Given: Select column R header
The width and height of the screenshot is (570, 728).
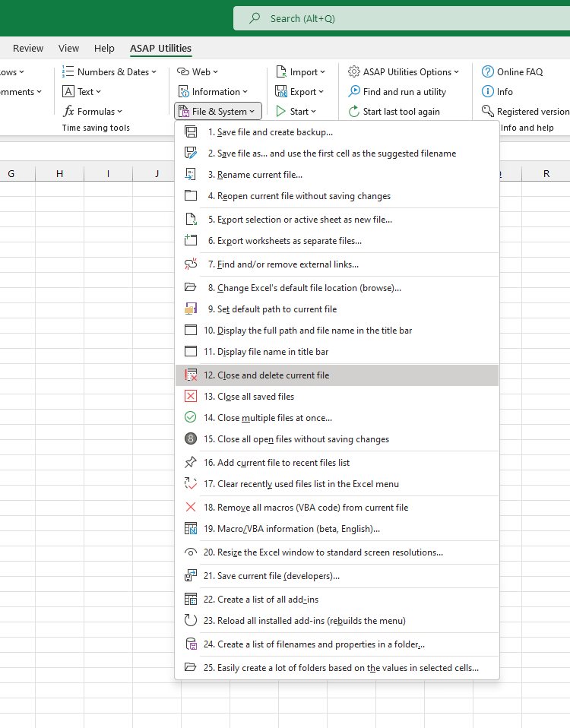Looking at the screenshot, I should click(x=546, y=174).
